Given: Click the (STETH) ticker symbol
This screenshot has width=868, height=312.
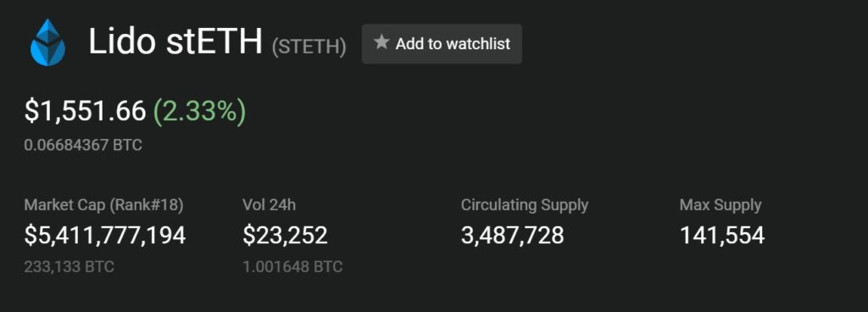Looking at the screenshot, I should [309, 47].
